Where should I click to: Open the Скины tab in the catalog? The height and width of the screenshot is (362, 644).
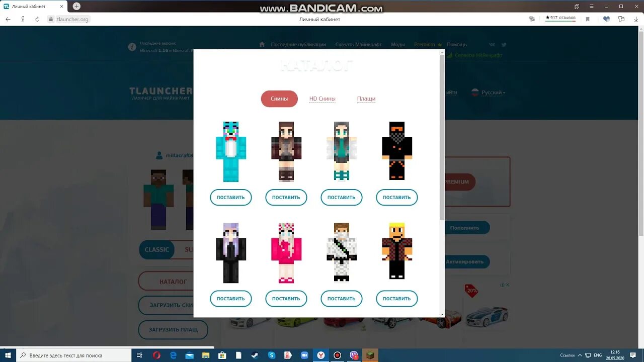[279, 99]
